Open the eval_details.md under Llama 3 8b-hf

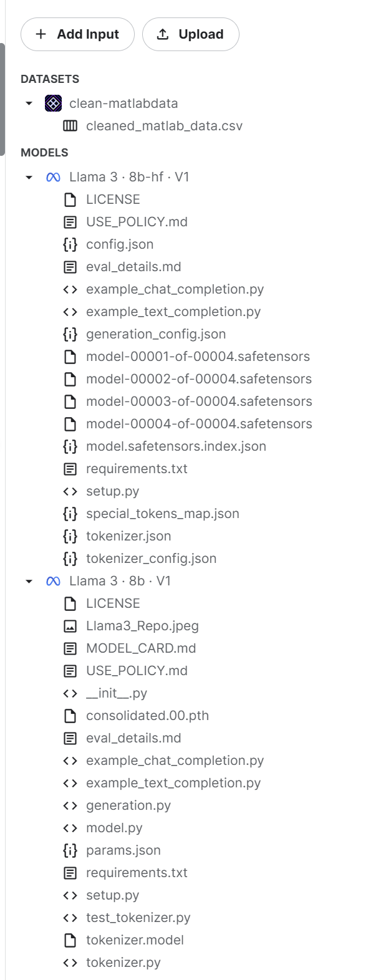coord(133,266)
